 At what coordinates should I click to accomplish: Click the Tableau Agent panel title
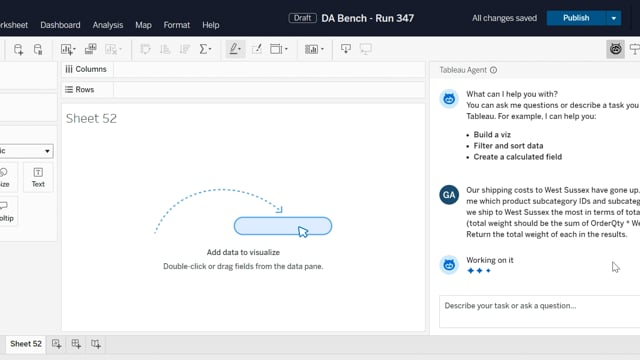click(463, 70)
